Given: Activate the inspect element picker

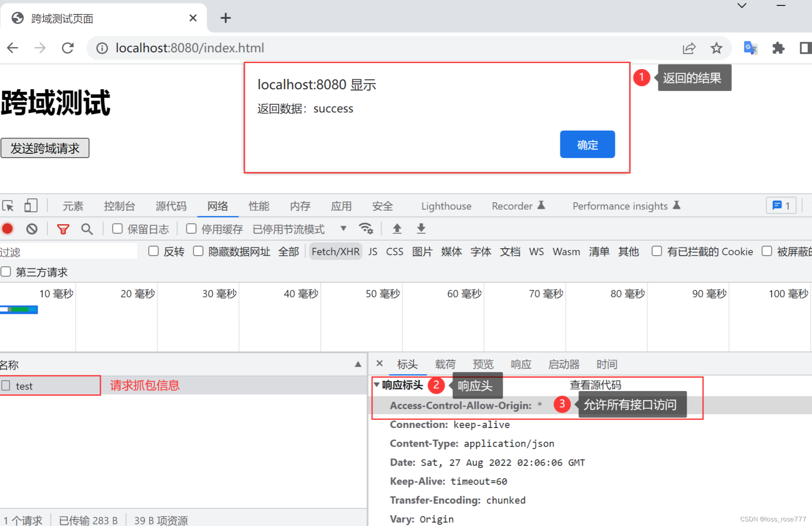Looking at the screenshot, I should point(8,206).
